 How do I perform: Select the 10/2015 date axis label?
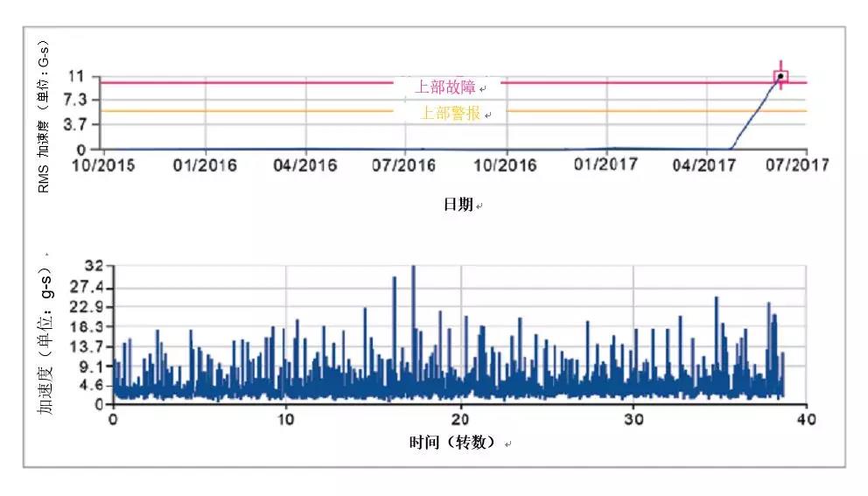click(x=103, y=164)
